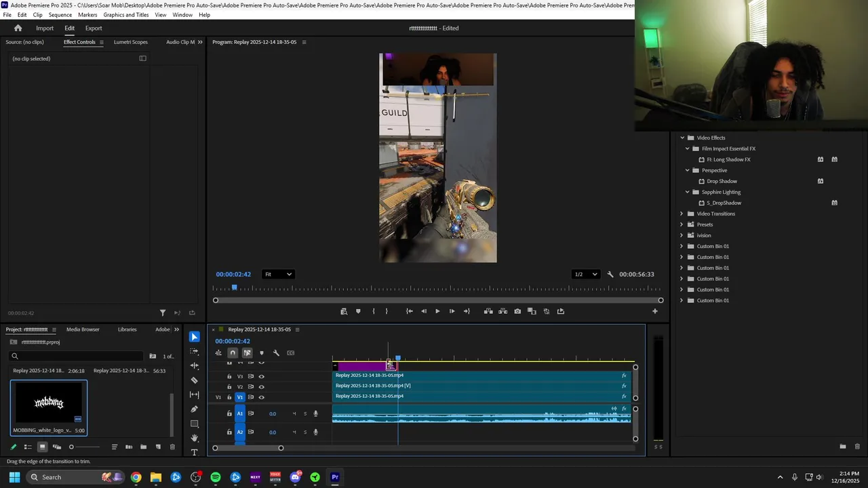The image size is (868, 488).
Task: Select the S_DropShadow effect
Action: click(x=724, y=203)
